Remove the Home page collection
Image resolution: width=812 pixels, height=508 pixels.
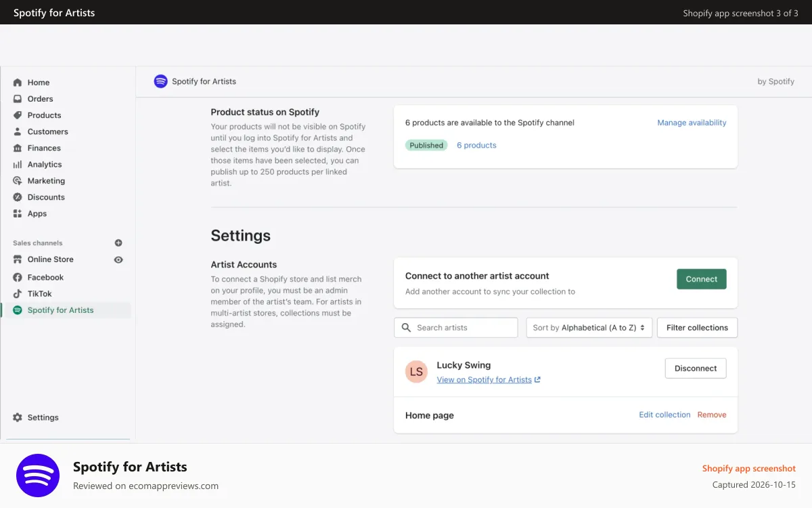coord(712,415)
